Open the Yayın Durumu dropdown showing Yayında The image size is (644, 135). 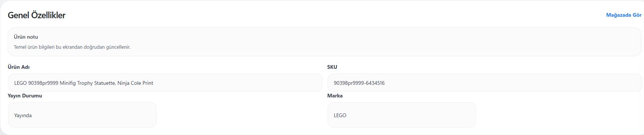tap(82, 115)
